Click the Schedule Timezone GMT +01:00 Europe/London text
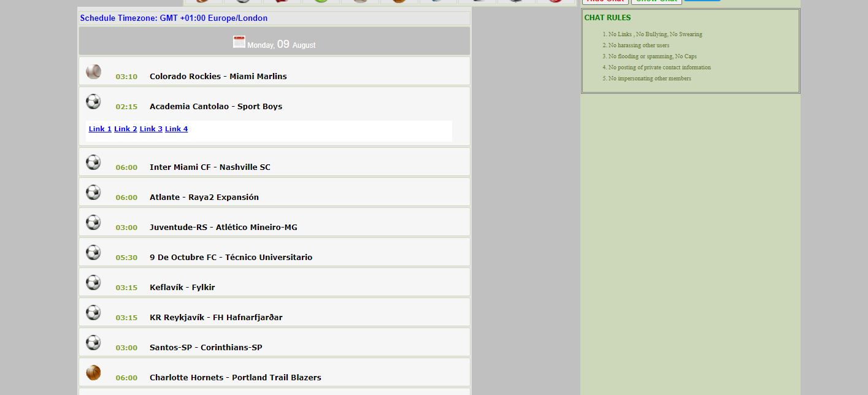Screen dimensions: 868x395 [174, 18]
